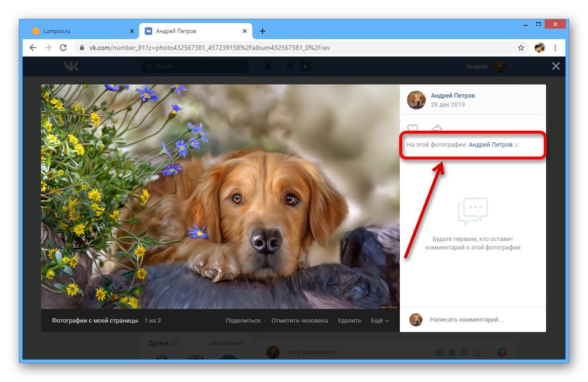Image resolution: width=588 pixels, height=382 pixels.
Task: Minimize the Chrome window
Action: point(526,25)
